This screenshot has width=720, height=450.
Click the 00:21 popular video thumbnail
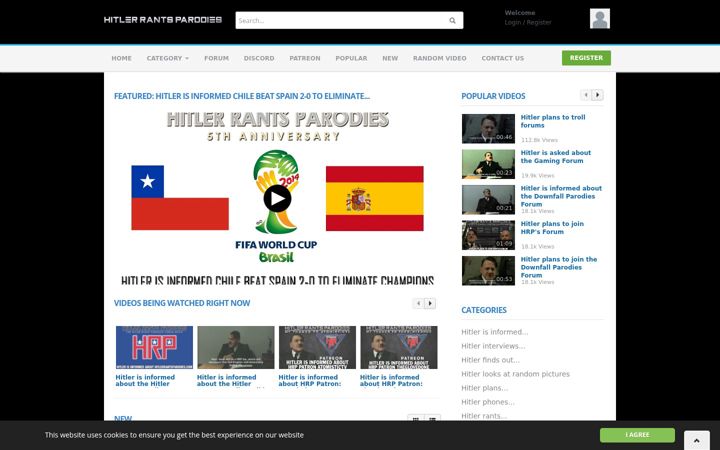[488, 199]
